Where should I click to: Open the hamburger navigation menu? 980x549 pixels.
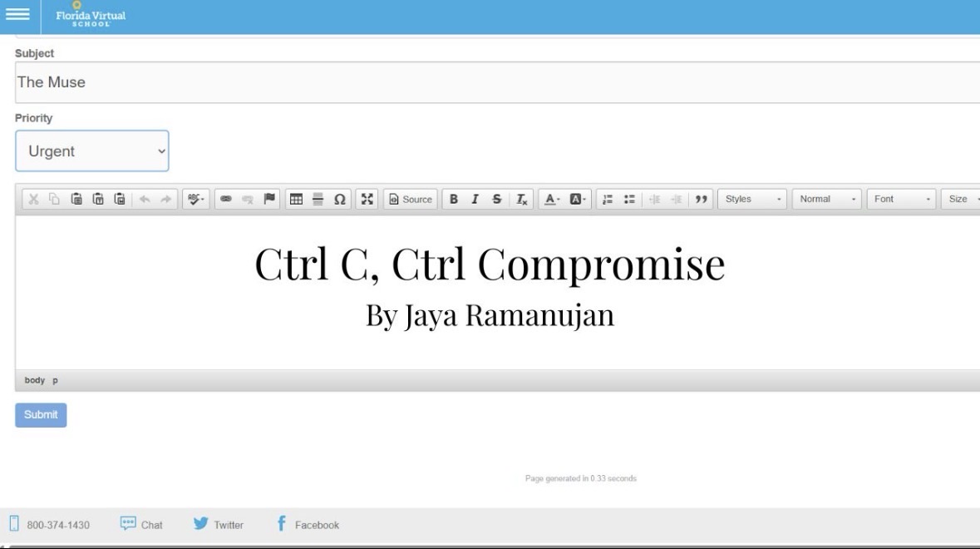(17, 14)
